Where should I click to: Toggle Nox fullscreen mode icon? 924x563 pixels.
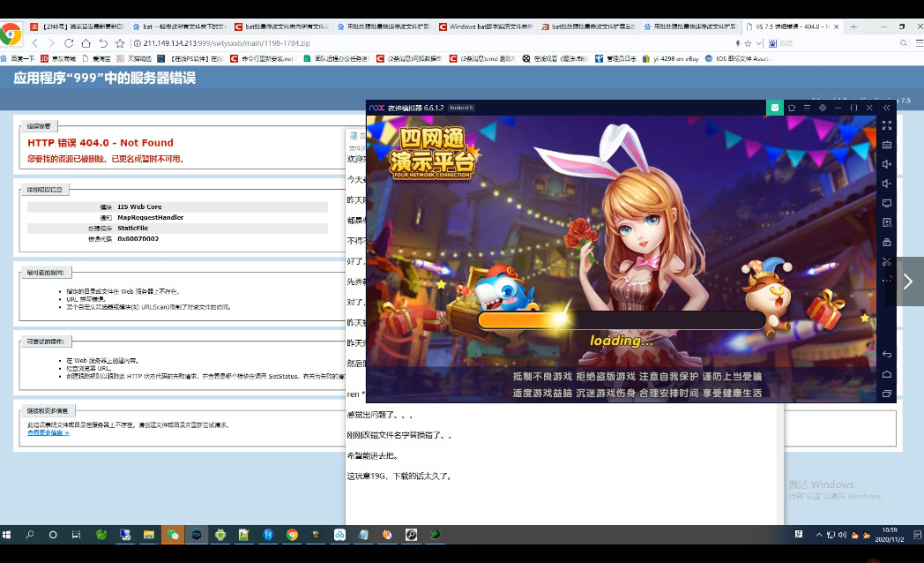(887, 125)
